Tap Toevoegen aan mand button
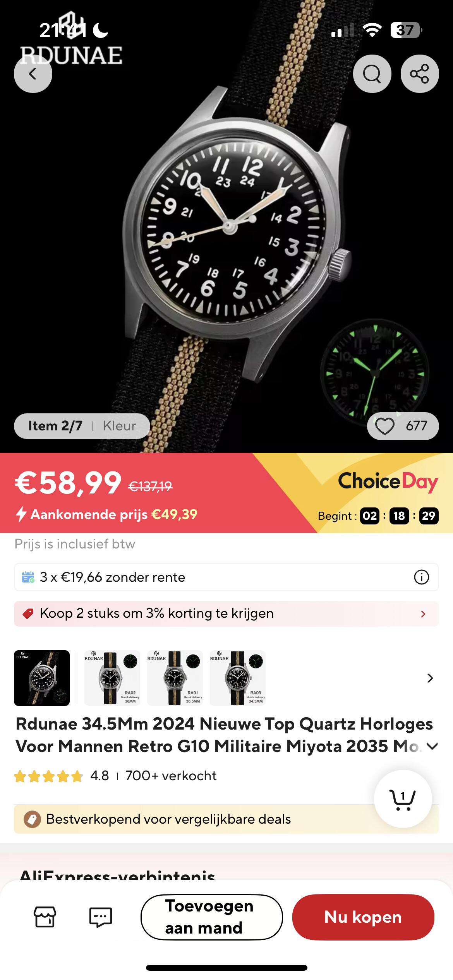 pyautogui.click(x=212, y=917)
